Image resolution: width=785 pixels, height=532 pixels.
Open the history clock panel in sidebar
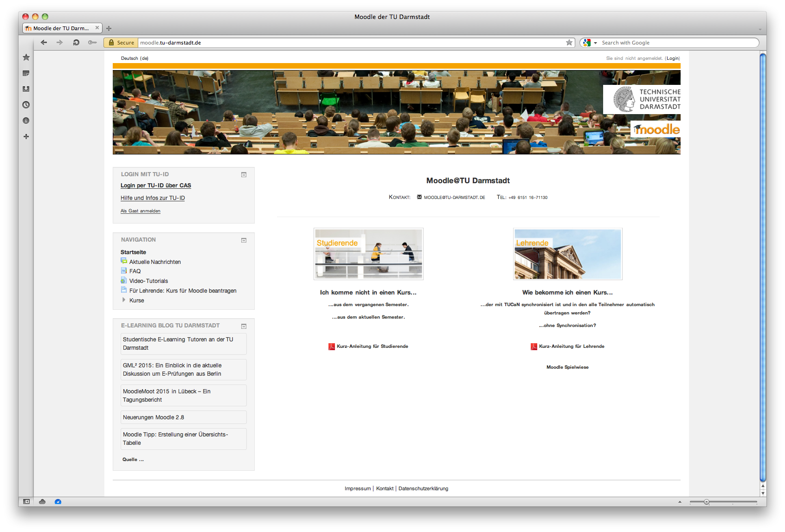click(26, 105)
